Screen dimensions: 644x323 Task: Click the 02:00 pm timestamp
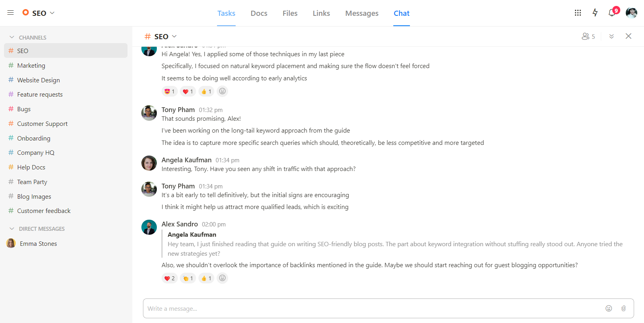coord(214,224)
